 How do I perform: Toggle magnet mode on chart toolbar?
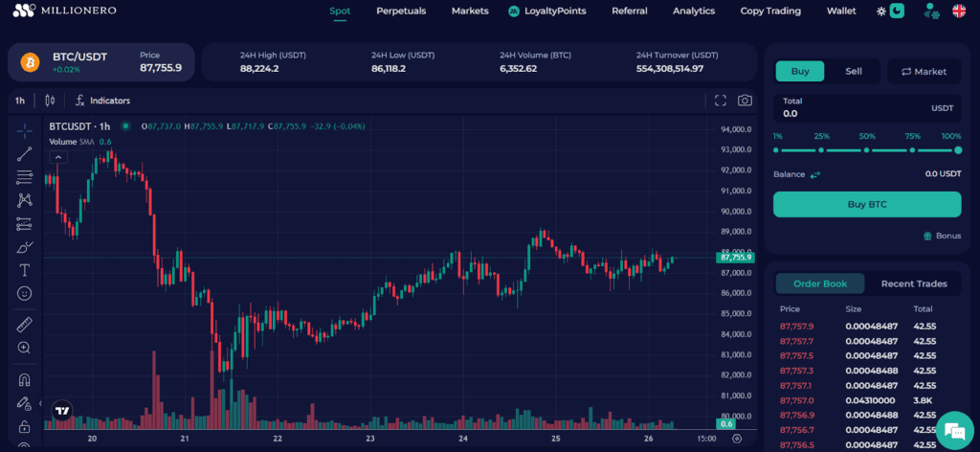(x=25, y=379)
